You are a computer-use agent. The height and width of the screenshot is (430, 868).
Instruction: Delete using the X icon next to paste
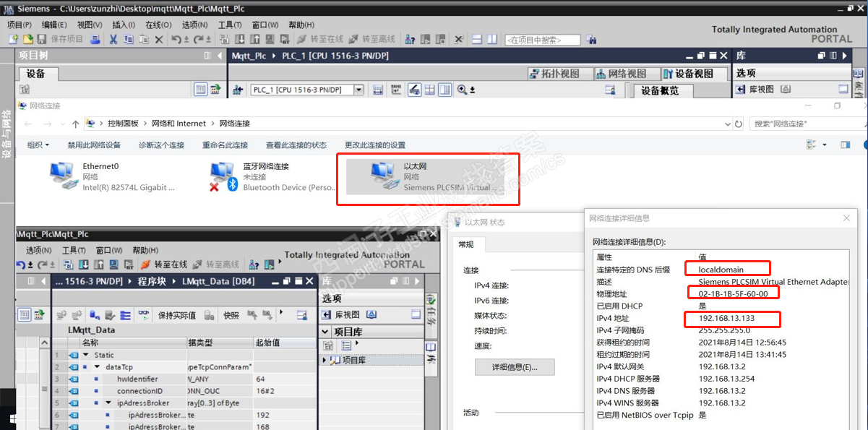(x=159, y=39)
